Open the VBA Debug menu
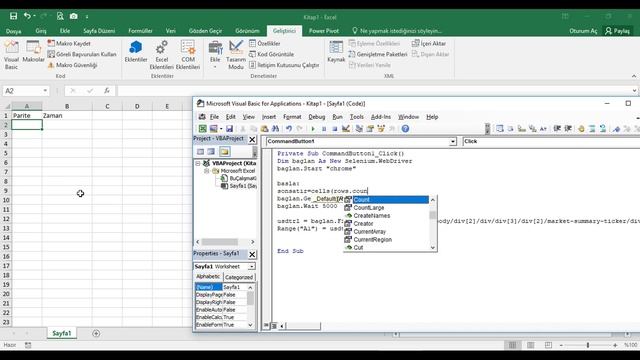The width and height of the screenshot is (640, 360). 317,117
